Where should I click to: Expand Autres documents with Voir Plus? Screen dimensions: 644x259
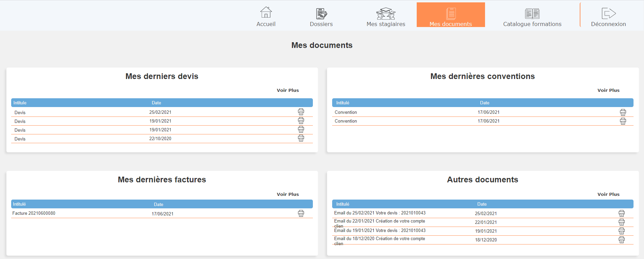pyautogui.click(x=608, y=194)
